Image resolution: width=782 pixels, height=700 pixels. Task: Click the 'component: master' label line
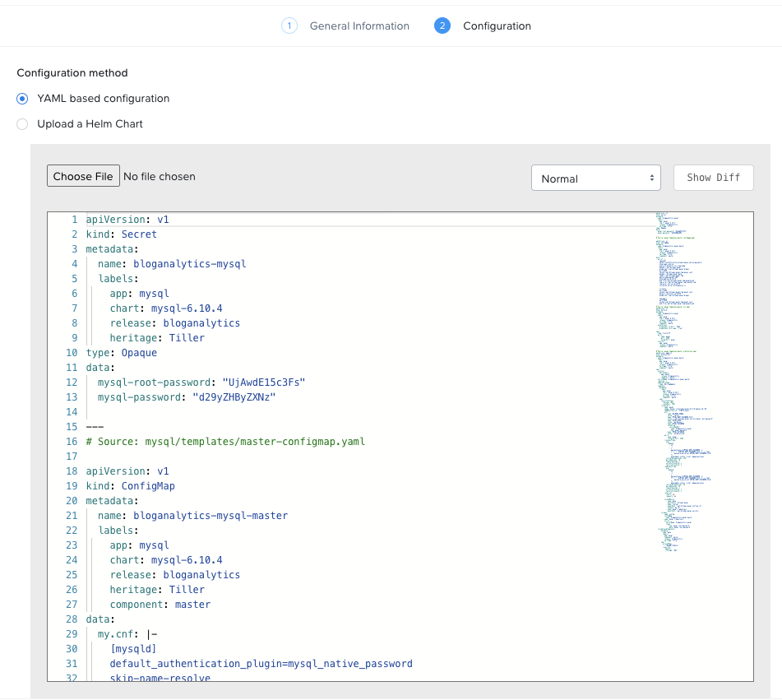(x=160, y=605)
